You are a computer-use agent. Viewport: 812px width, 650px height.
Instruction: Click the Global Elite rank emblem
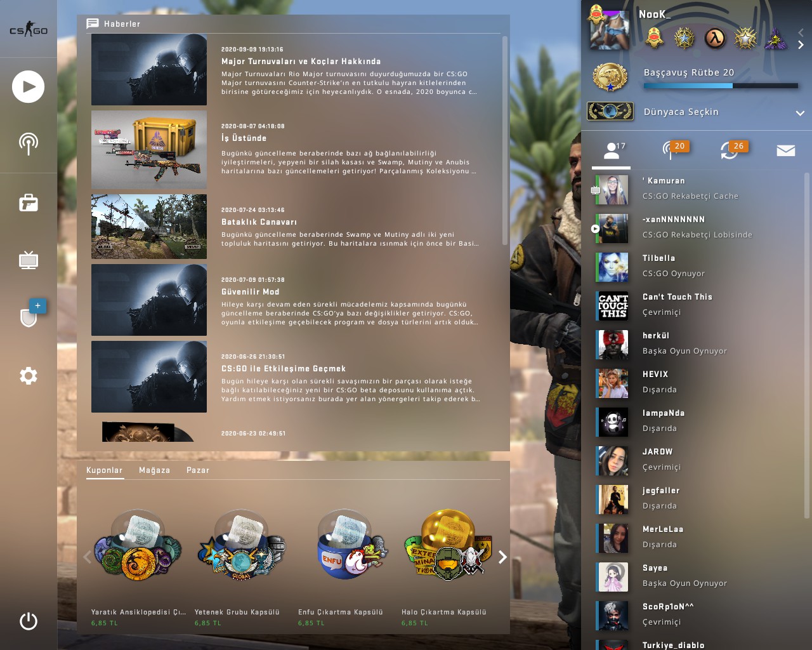coord(610,112)
